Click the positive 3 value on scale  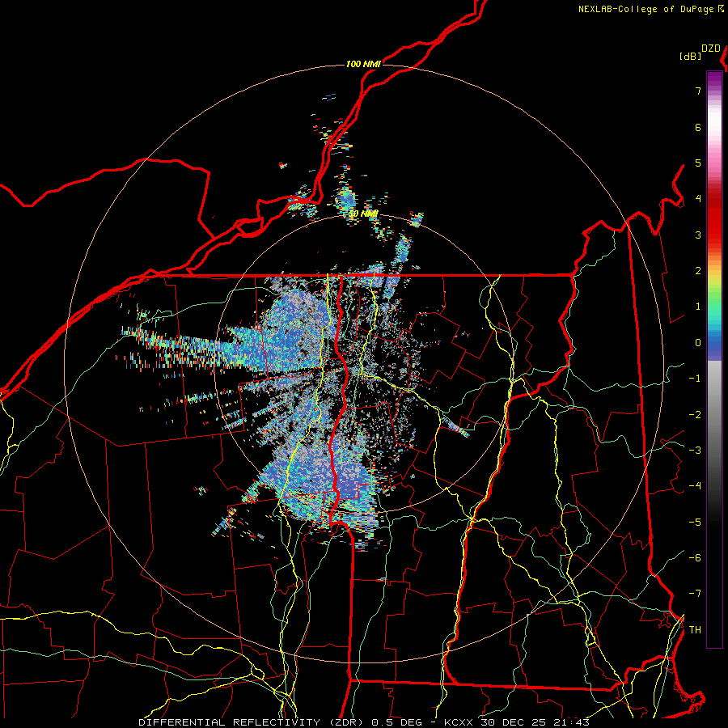point(698,235)
